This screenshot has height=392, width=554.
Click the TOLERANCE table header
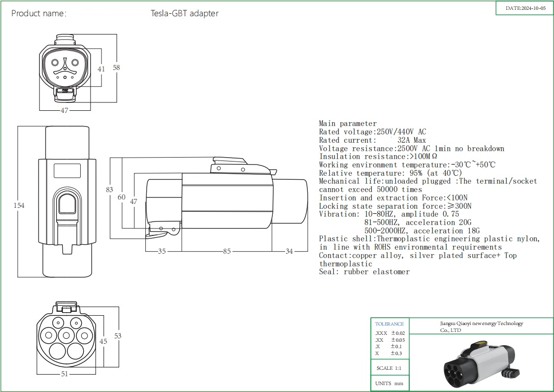click(x=390, y=324)
